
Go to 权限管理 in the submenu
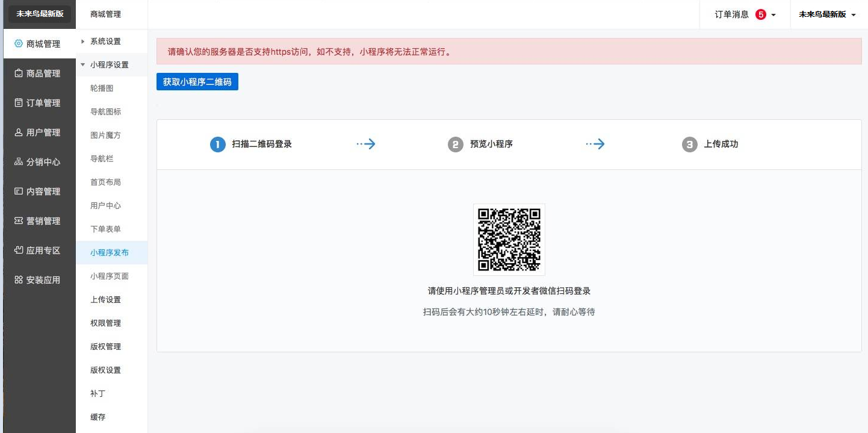coord(106,323)
